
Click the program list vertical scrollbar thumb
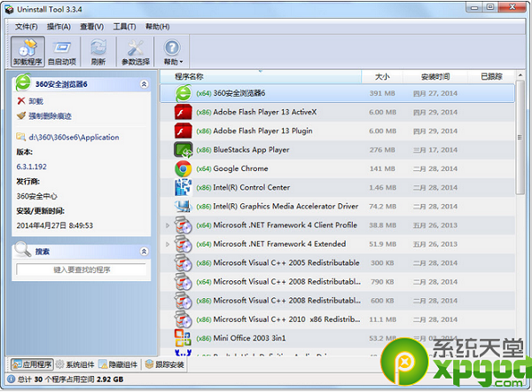point(520,137)
